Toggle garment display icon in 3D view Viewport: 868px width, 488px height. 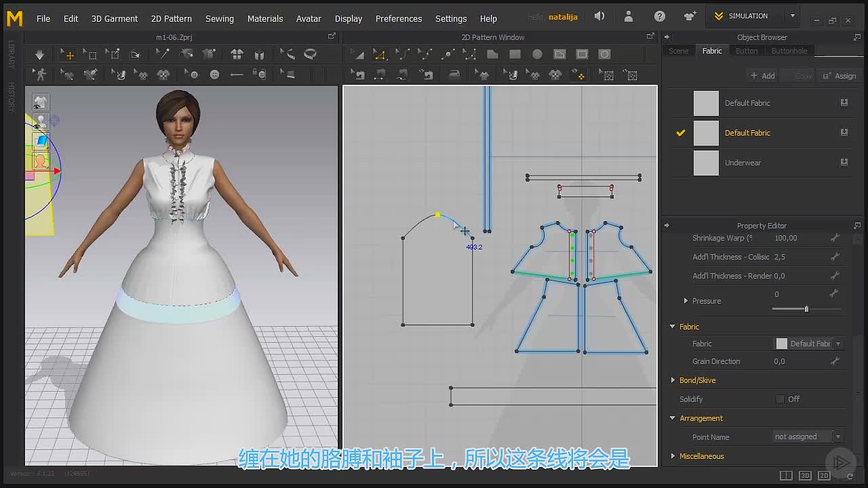point(40,102)
